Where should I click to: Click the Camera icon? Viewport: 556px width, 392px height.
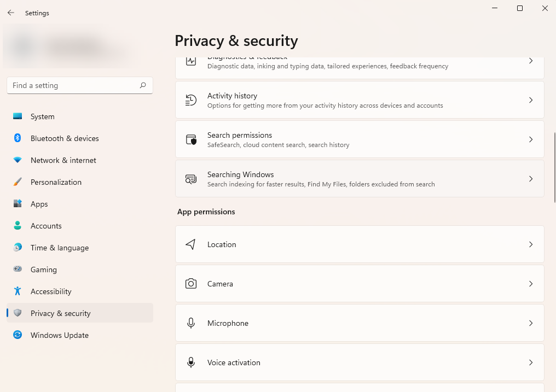(191, 284)
